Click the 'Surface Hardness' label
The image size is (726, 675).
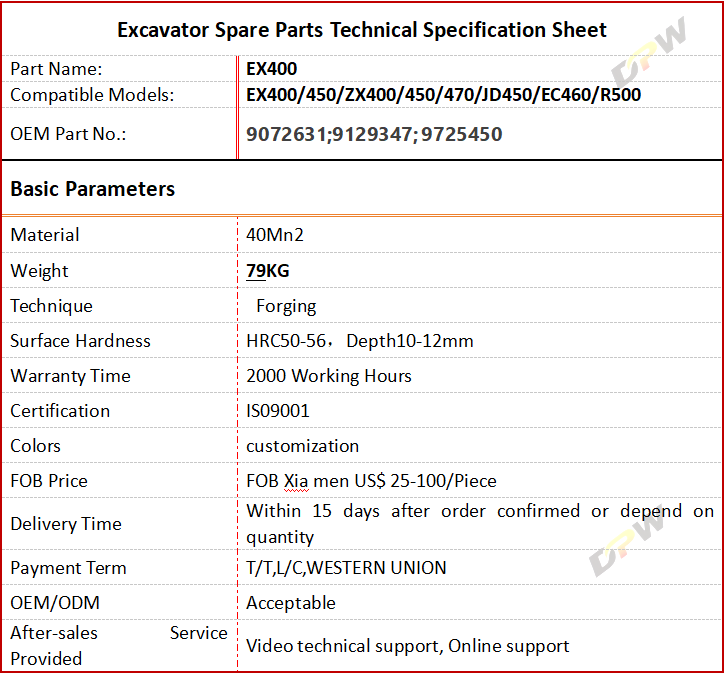coord(81,341)
